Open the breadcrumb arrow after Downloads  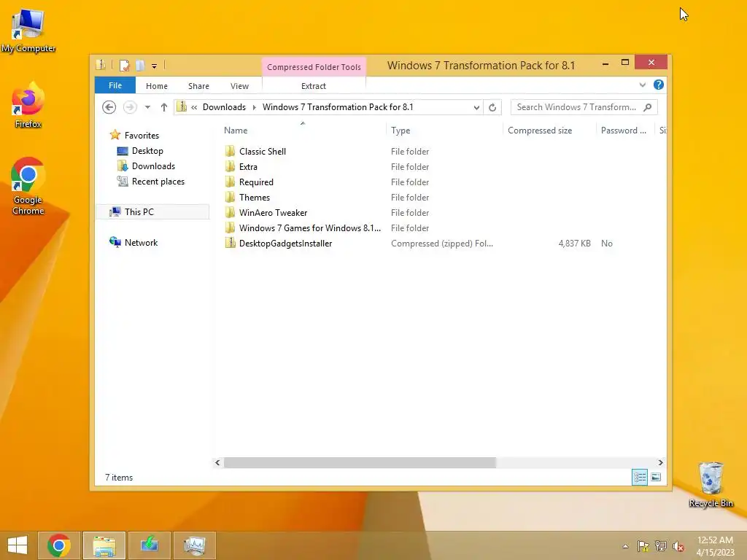[x=254, y=107]
